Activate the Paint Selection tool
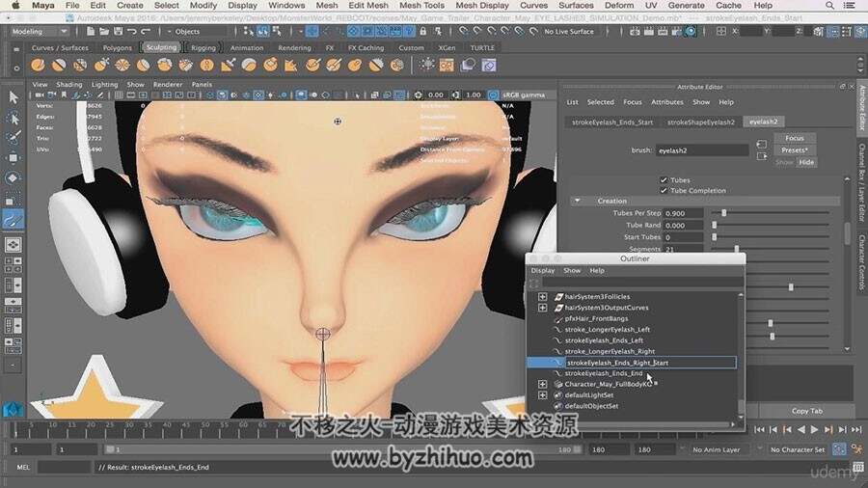868x488 pixels. coord(14,137)
